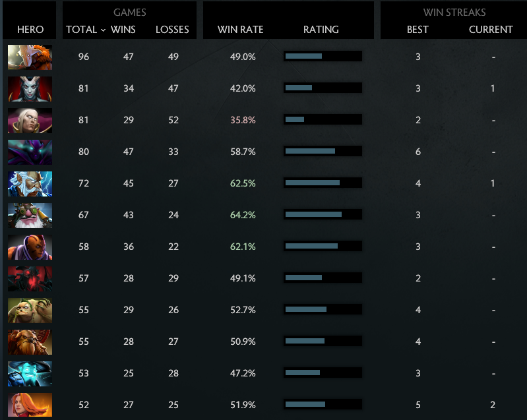Click the Lina hero portrait
Viewport: 527px width, 420px height.
pyautogui.click(x=30, y=405)
